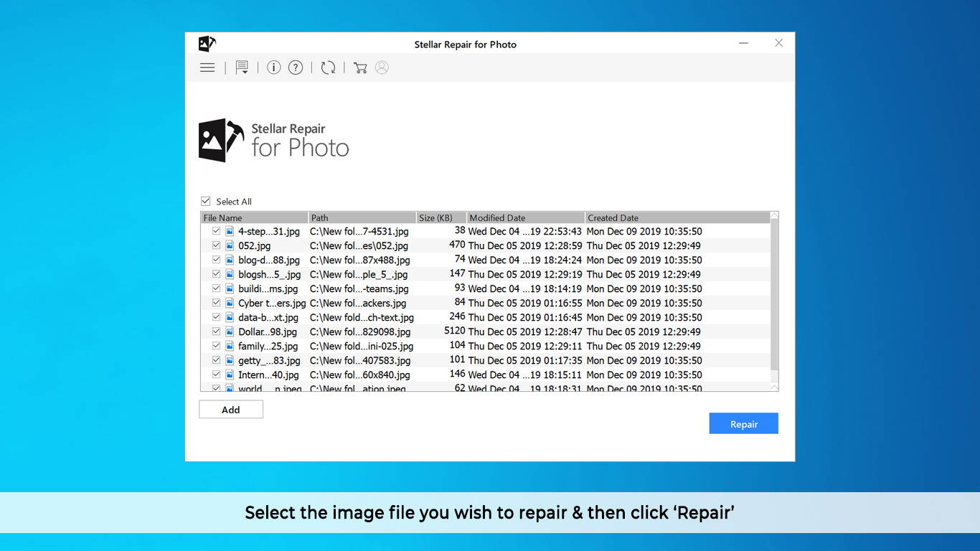Click the scrollbar up arrow in file list
The height and width of the screenshot is (551, 980).
click(774, 216)
